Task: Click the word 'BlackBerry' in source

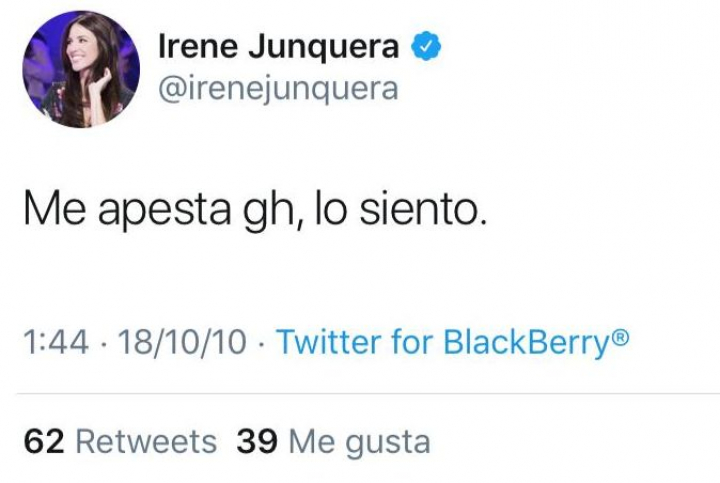Action: (525, 343)
